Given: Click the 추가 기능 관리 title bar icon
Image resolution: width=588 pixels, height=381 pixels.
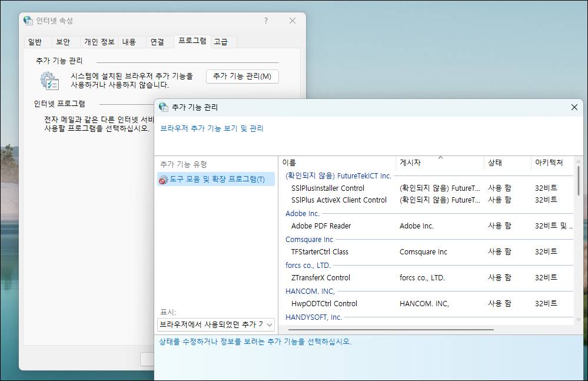Looking at the screenshot, I should 164,107.
